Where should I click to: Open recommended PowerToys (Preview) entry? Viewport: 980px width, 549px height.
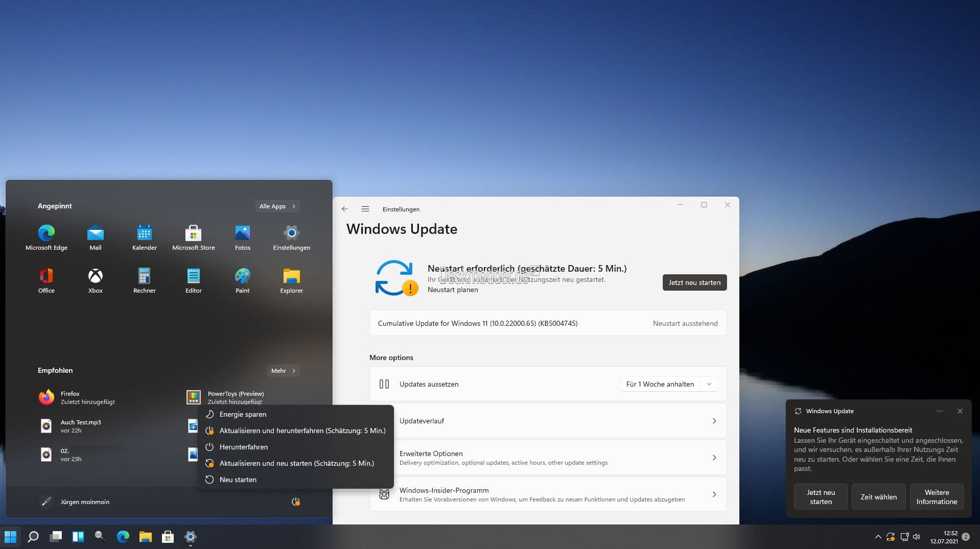[x=225, y=397]
